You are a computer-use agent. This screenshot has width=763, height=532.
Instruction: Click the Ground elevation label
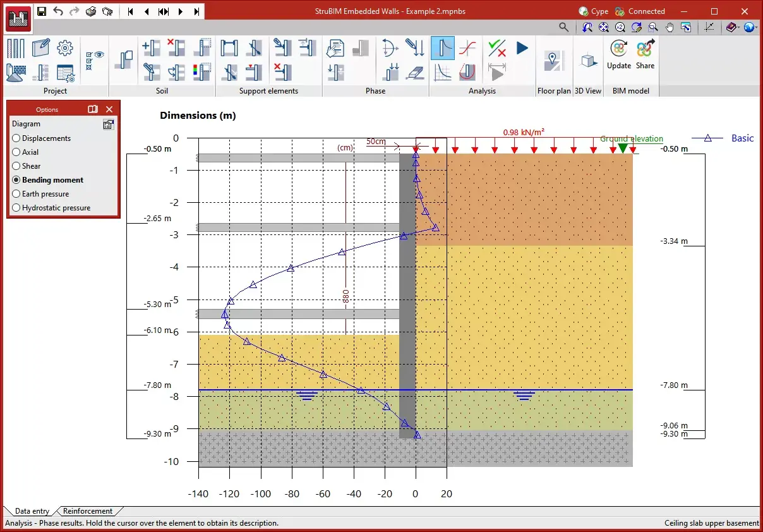[632, 139]
